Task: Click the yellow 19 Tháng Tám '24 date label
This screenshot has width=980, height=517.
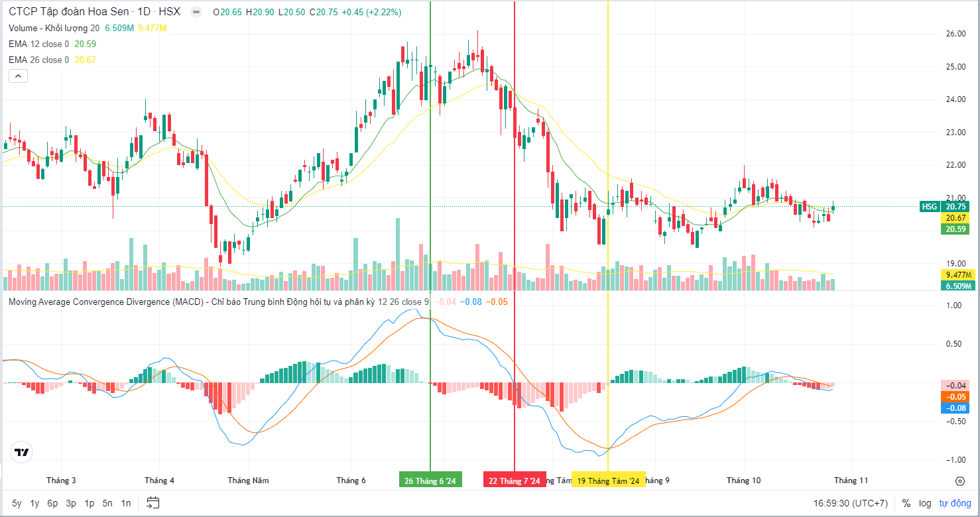Action: pos(608,481)
